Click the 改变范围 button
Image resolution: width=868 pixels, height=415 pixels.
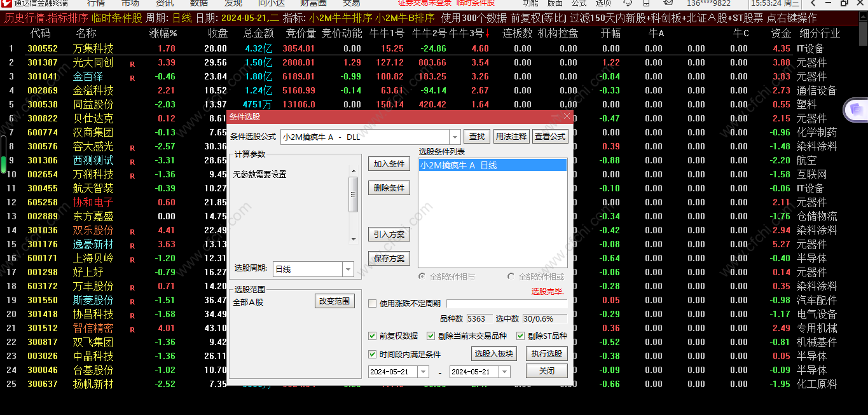pos(334,301)
